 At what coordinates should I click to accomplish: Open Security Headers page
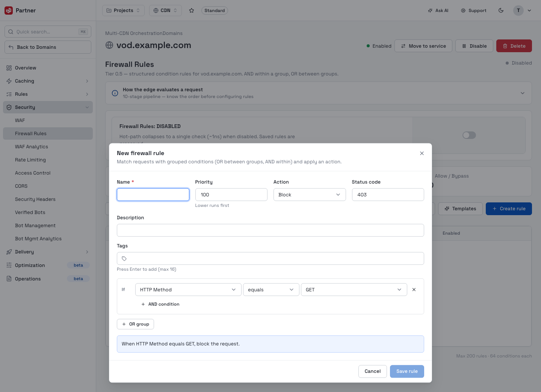(x=48, y=199)
